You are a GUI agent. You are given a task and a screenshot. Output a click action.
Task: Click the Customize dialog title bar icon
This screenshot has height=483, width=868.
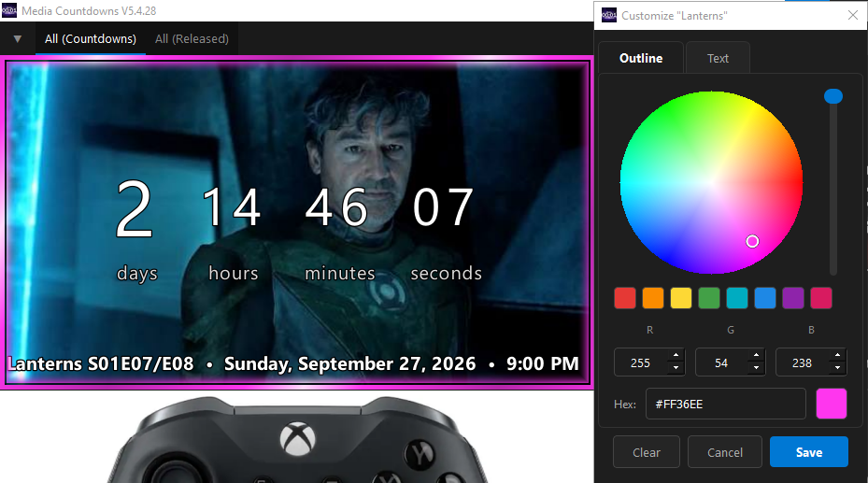(x=609, y=16)
